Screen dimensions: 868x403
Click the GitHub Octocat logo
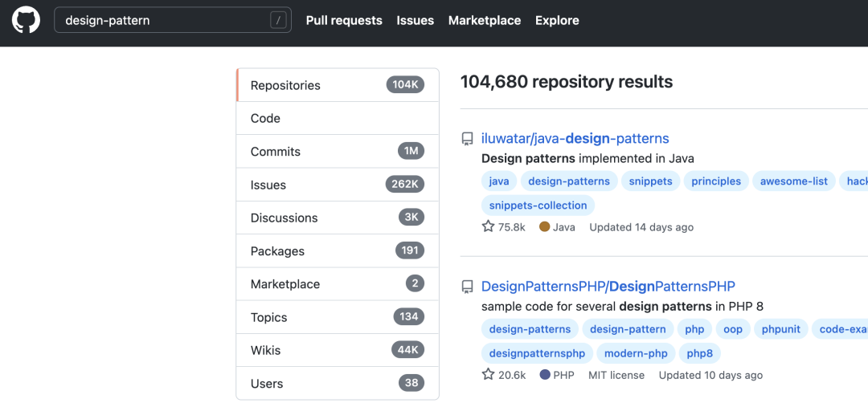coord(26,21)
